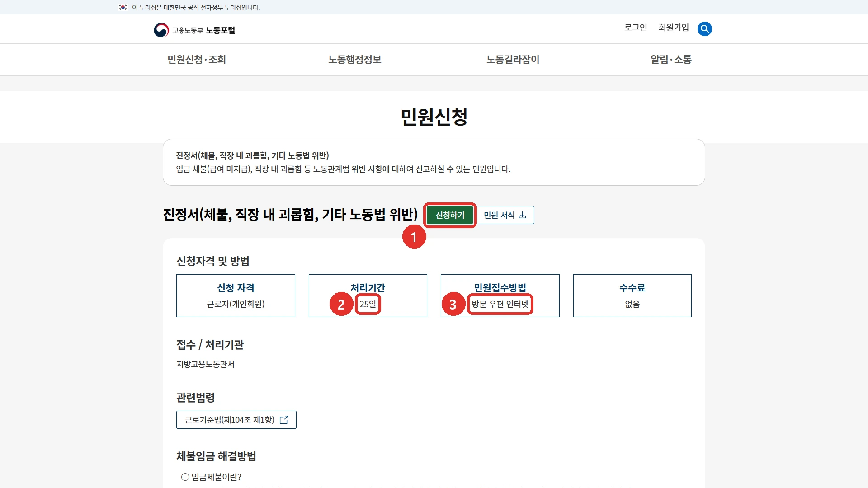This screenshot has width=868, height=488.
Task: Click the Korean flag icon in top banner
Action: click(x=123, y=7)
